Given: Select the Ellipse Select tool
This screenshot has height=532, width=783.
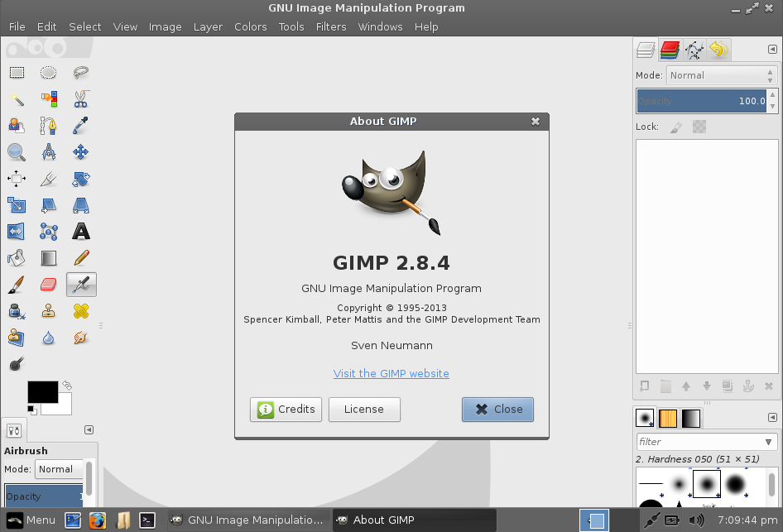Looking at the screenshot, I should (x=49, y=73).
